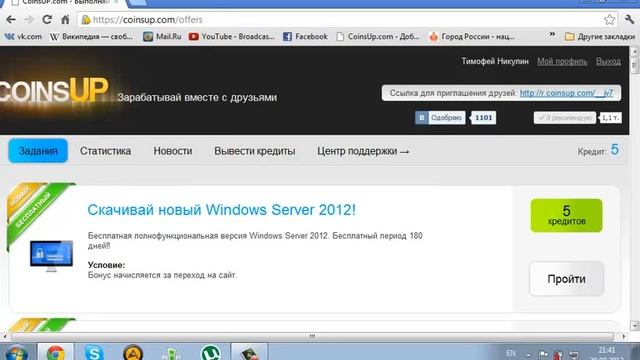Screen dimensions: 640x360
Task: Open the Mail.Ru bookmark
Action: click(x=162, y=37)
